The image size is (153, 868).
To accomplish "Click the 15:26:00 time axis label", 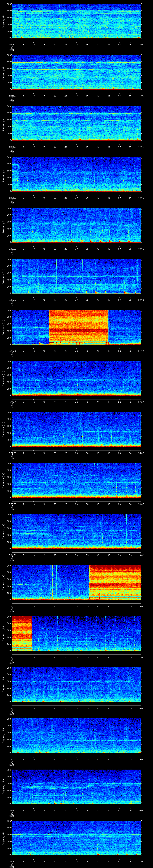I will pos(12,657).
